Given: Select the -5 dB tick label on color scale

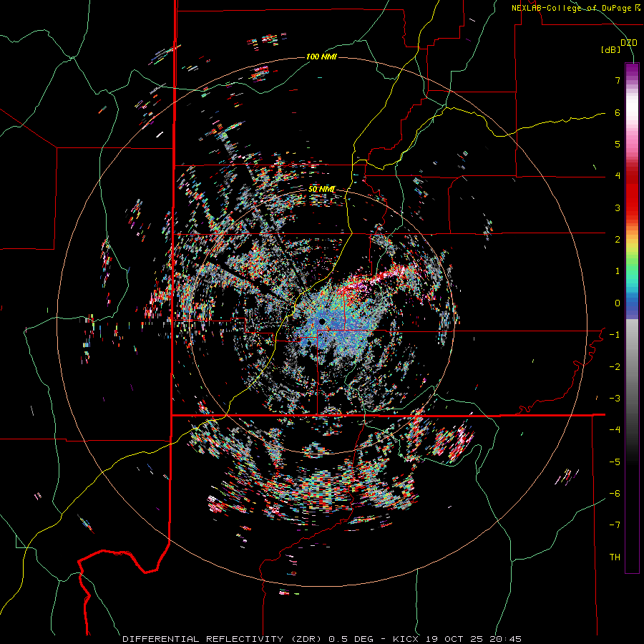Looking at the screenshot, I should 615,462.
